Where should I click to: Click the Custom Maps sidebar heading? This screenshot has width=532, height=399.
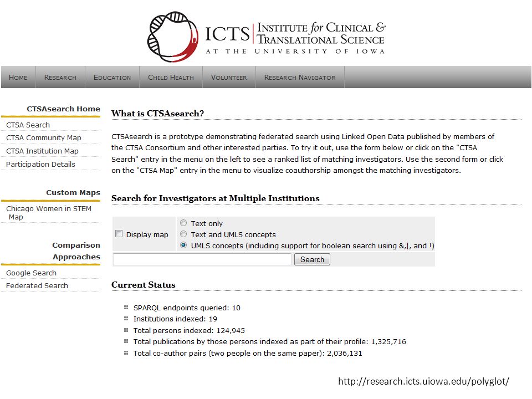[x=73, y=192]
